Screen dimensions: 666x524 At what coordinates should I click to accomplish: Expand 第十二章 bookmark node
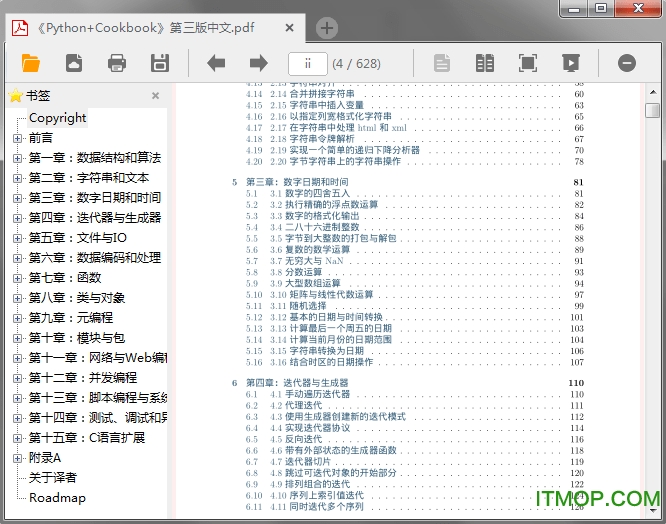pos(17,378)
